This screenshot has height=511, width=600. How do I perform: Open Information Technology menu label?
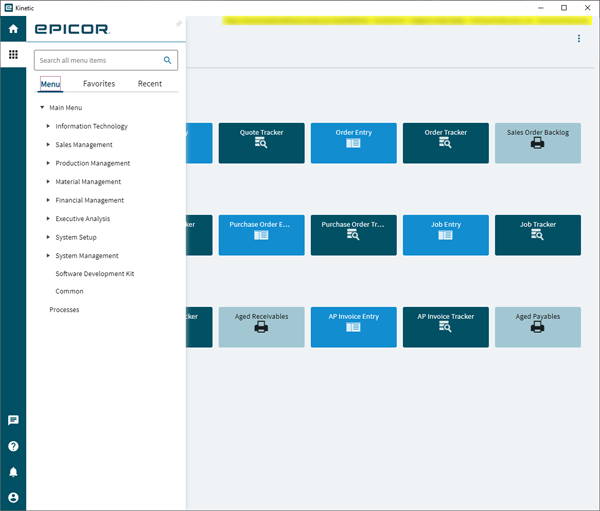(91, 126)
